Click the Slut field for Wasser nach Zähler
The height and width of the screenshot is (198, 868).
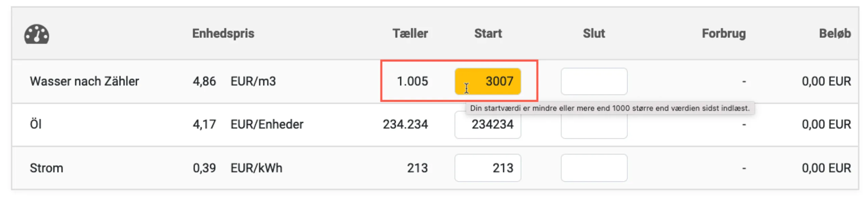[593, 81]
